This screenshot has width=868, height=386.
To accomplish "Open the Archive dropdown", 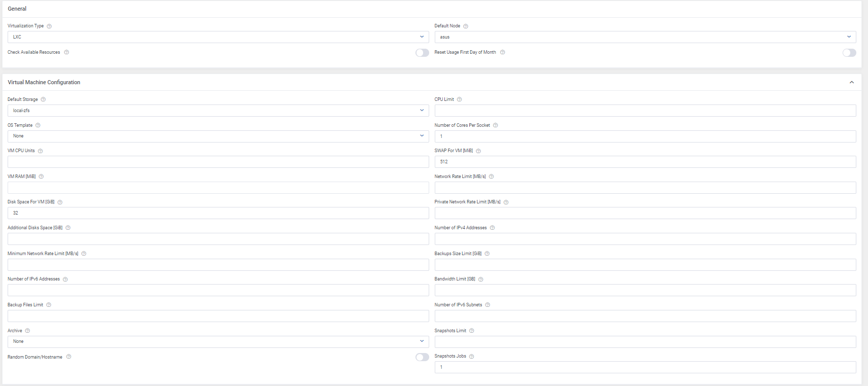I will pyautogui.click(x=218, y=341).
